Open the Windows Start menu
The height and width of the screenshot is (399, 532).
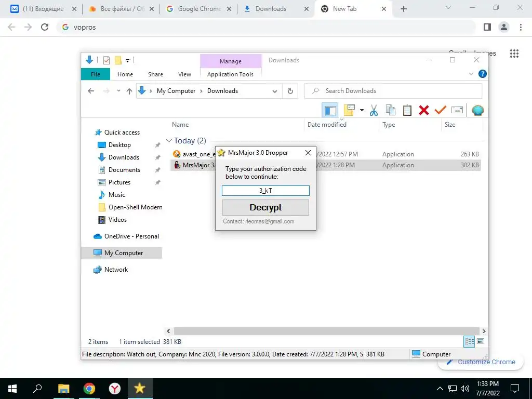pos(12,389)
